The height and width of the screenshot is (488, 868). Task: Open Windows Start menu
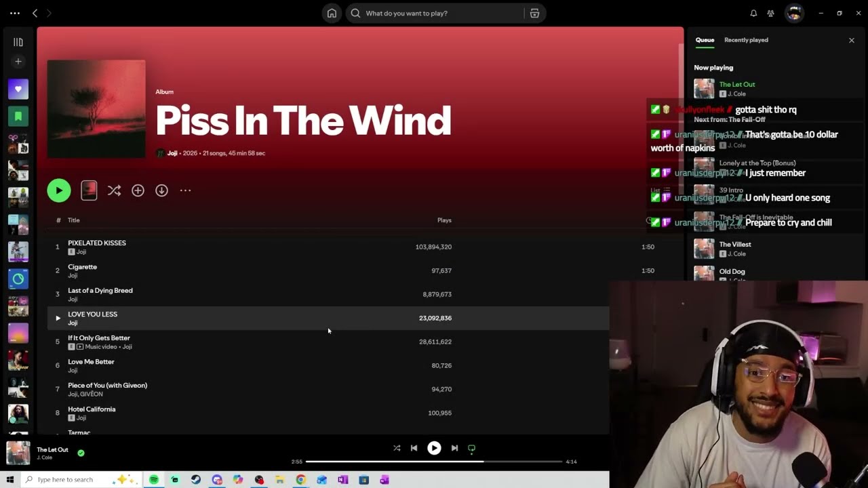(x=9, y=480)
